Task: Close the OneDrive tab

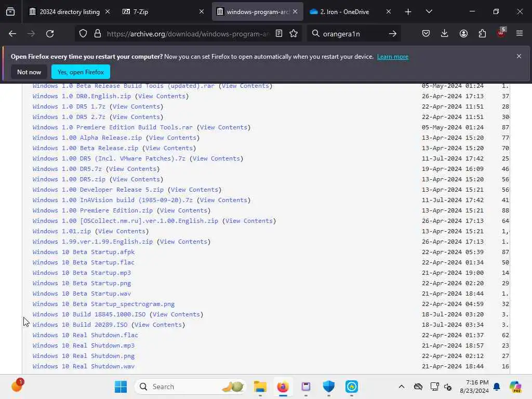Action: click(389, 12)
